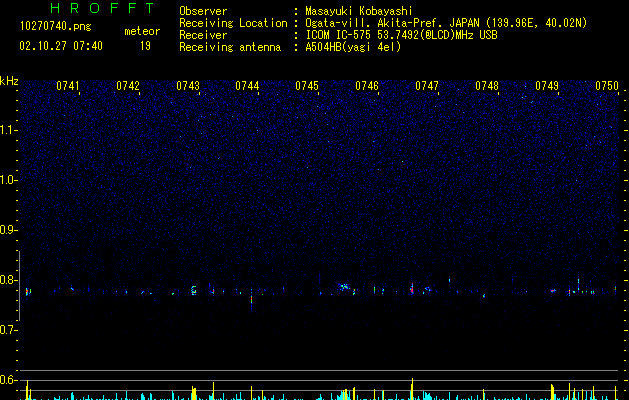This screenshot has width=629, height=400.
Task: Click the gray frequency range bar near 0.8 kHz
Action: click(x=19, y=286)
